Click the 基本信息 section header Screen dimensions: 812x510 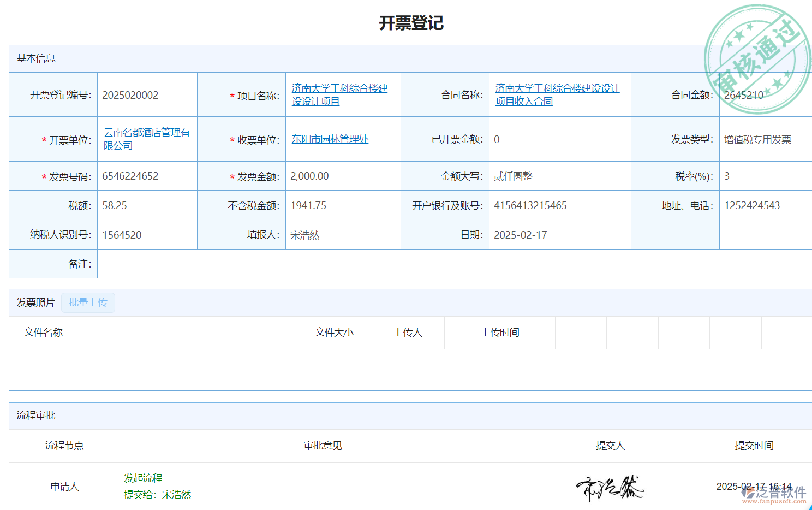click(36, 58)
